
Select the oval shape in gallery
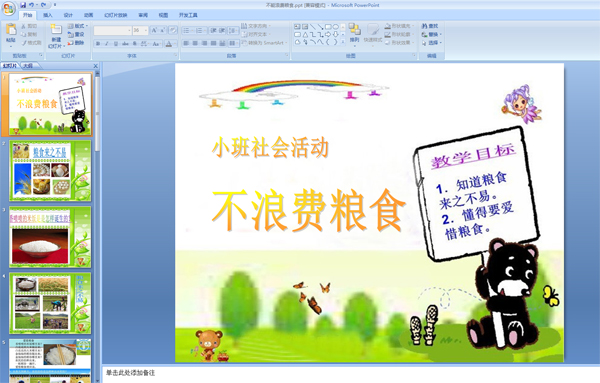pos(336,27)
